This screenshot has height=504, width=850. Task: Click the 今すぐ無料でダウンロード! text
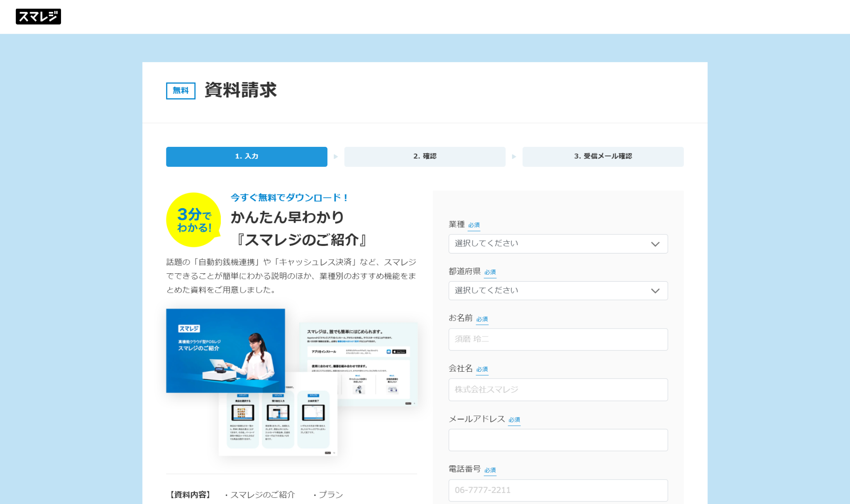click(x=289, y=198)
